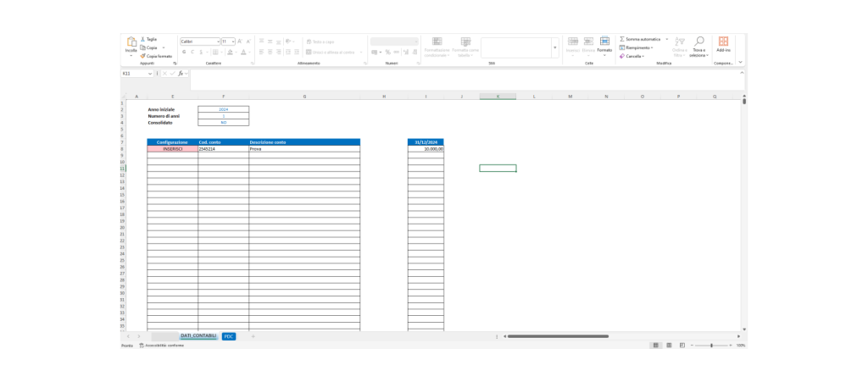Activate Copia formato format painter
The width and height of the screenshot is (868, 382).
[x=156, y=56]
